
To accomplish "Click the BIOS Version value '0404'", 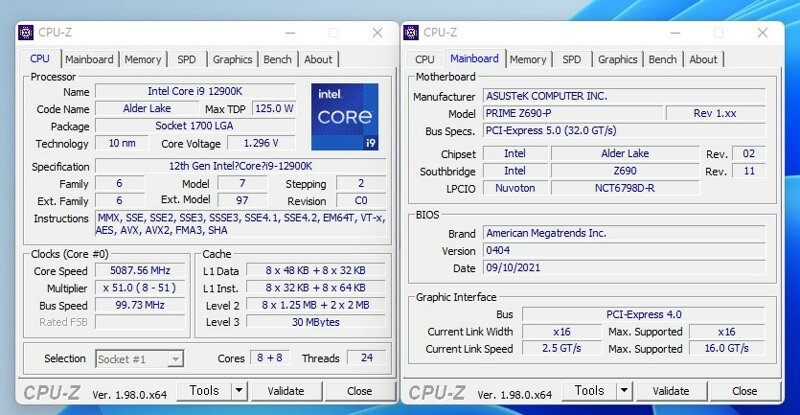I will coord(624,251).
